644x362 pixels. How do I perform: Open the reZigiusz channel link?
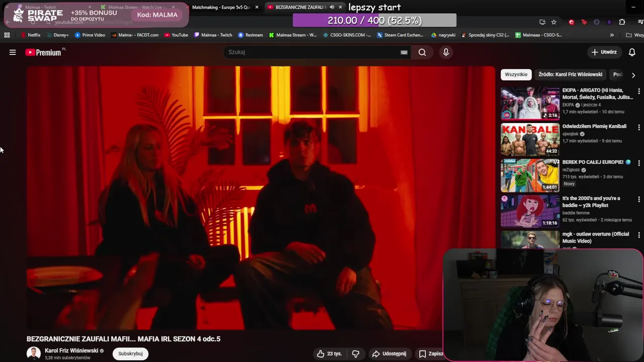click(x=571, y=170)
